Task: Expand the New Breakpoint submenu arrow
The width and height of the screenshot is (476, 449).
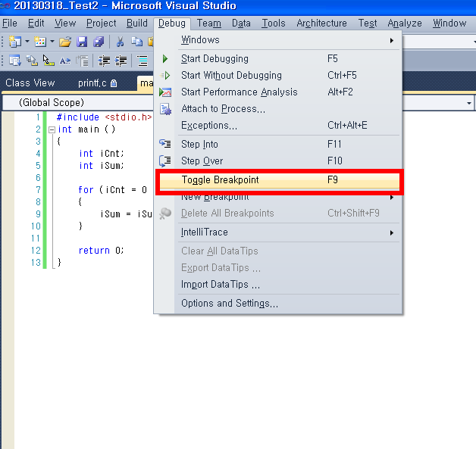Action: coord(392,198)
